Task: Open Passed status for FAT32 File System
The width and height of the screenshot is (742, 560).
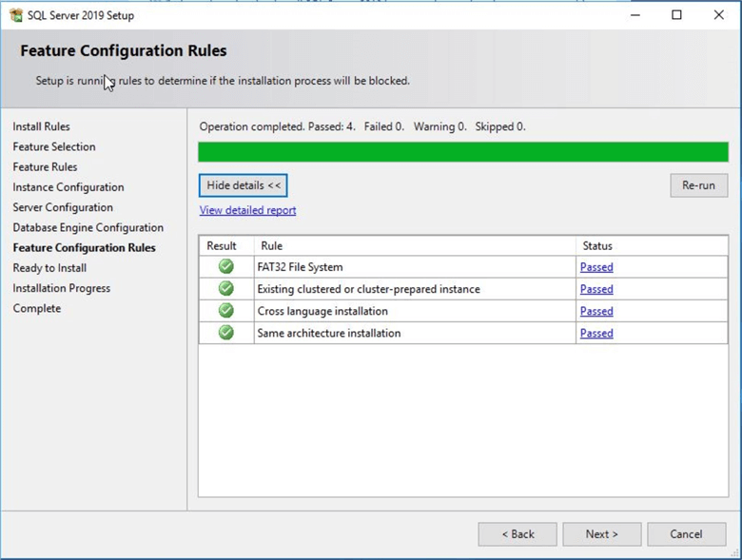Action: 596,267
